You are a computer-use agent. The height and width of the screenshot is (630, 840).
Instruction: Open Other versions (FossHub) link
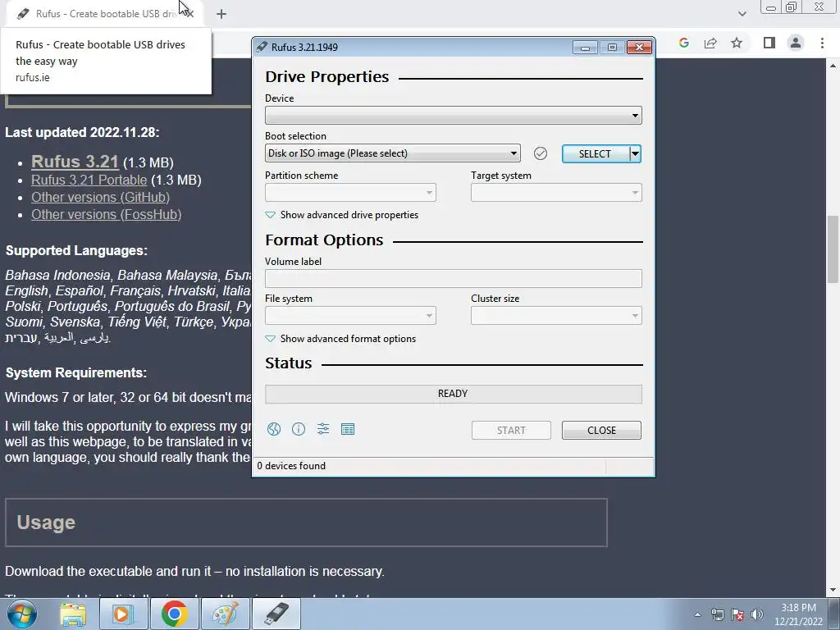tap(106, 214)
